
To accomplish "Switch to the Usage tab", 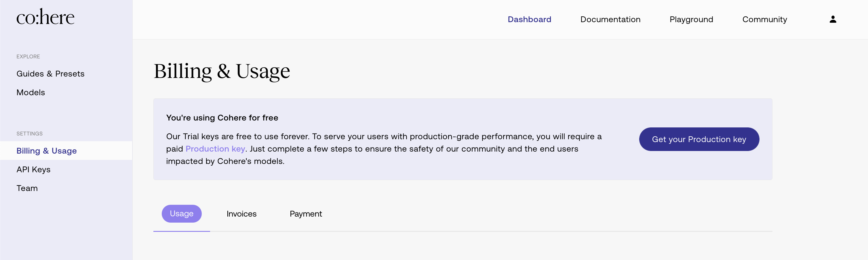I will [181, 213].
